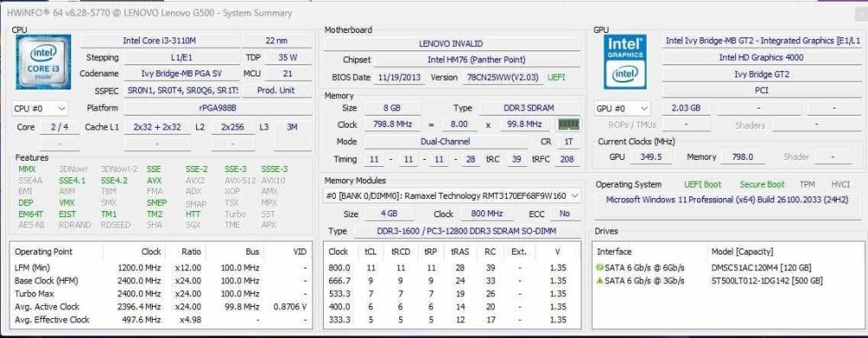
Task: Click the Dual-Channel mode field
Action: click(445, 142)
